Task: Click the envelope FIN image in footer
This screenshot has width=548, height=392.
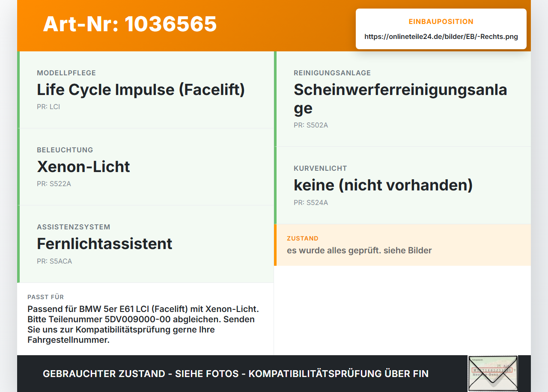Action: (x=493, y=373)
